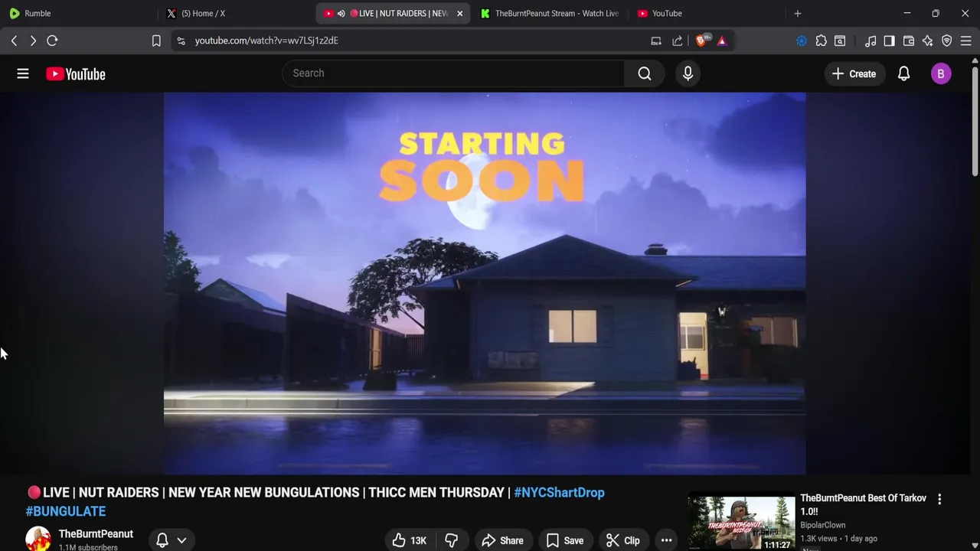Bookmark this page with the bookmark icon
This screenshot has height=551, width=980.
[x=156, y=41]
